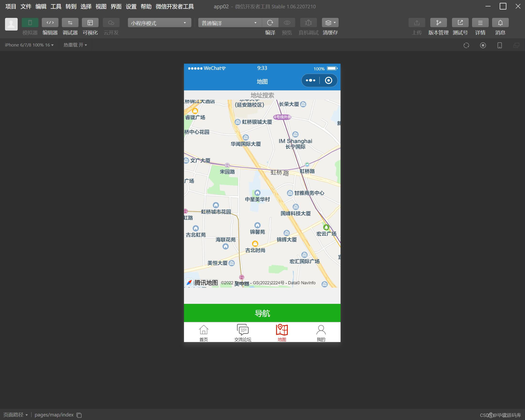Click the 美恒大厦 map marker
This screenshot has width=525, height=420.
[231, 263]
